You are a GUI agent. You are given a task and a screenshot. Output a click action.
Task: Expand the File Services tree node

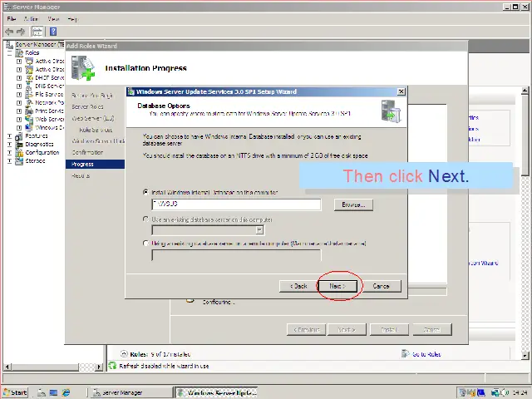click(19, 94)
